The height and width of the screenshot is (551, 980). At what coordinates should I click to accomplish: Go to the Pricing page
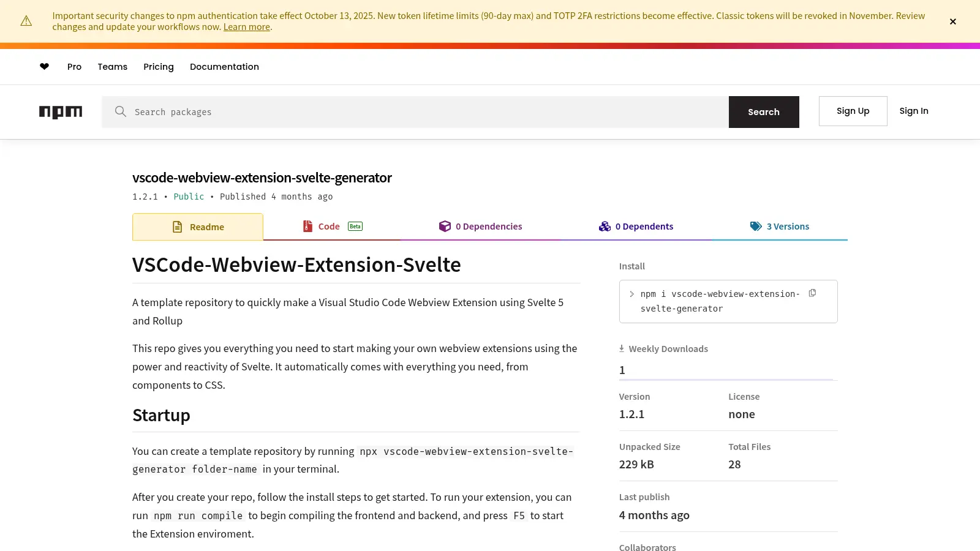[159, 67]
